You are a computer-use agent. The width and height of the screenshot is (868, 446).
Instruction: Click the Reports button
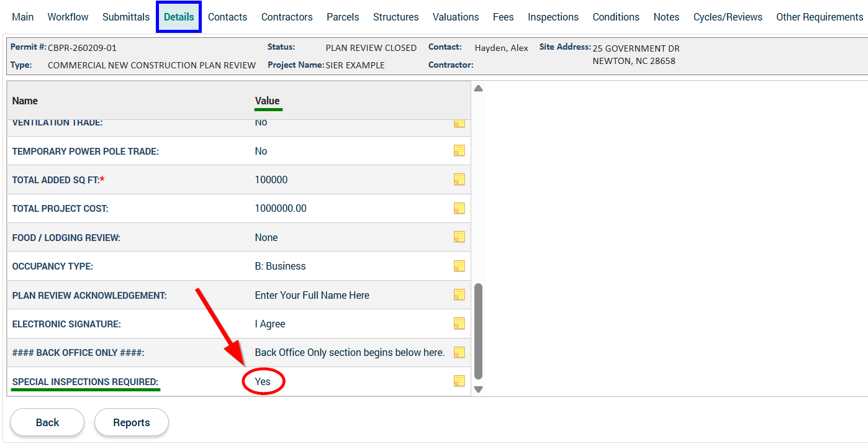pyautogui.click(x=131, y=422)
